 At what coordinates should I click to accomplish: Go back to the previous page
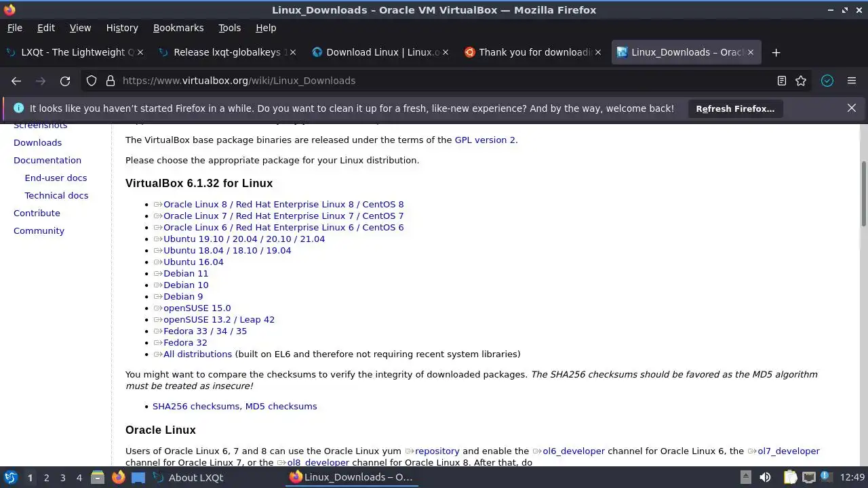[16, 81]
